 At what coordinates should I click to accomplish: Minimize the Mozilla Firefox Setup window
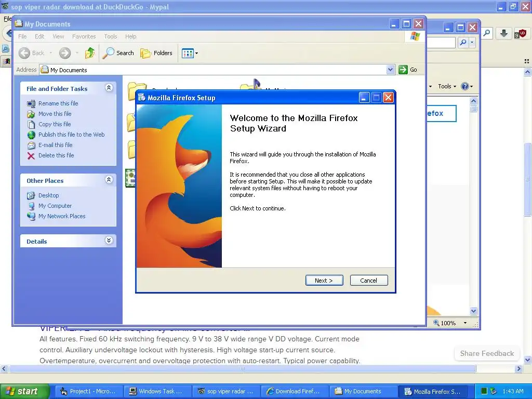click(x=364, y=98)
